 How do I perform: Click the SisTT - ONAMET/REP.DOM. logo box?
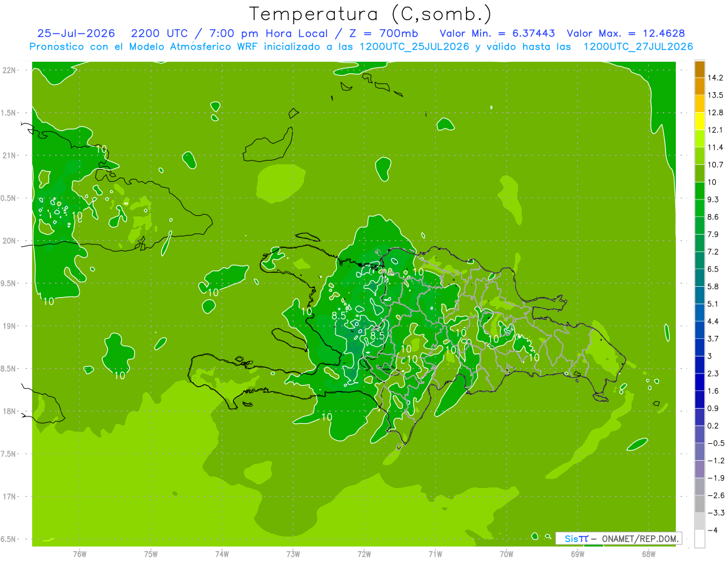[619, 538]
